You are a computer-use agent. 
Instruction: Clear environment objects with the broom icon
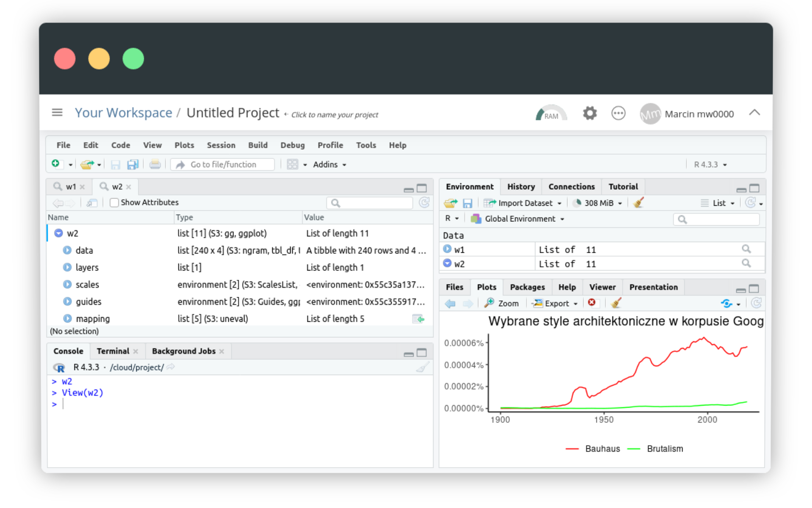(x=639, y=203)
